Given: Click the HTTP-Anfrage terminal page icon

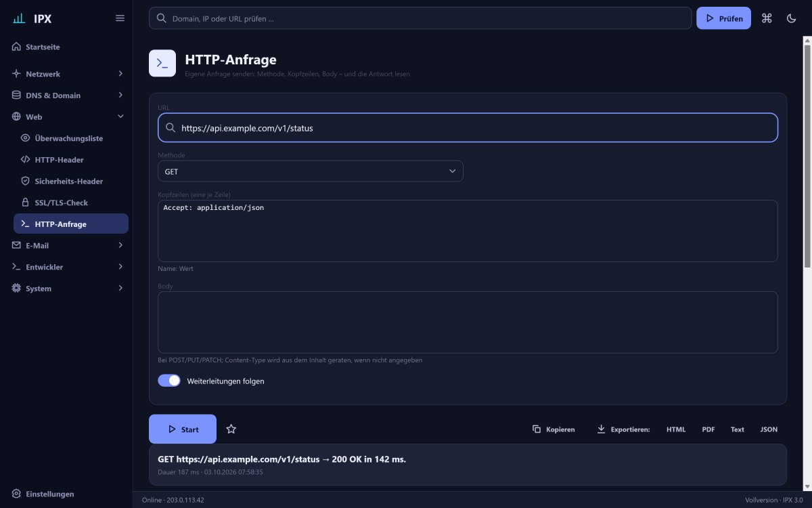Looking at the screenshot, I should pos(162,63).
